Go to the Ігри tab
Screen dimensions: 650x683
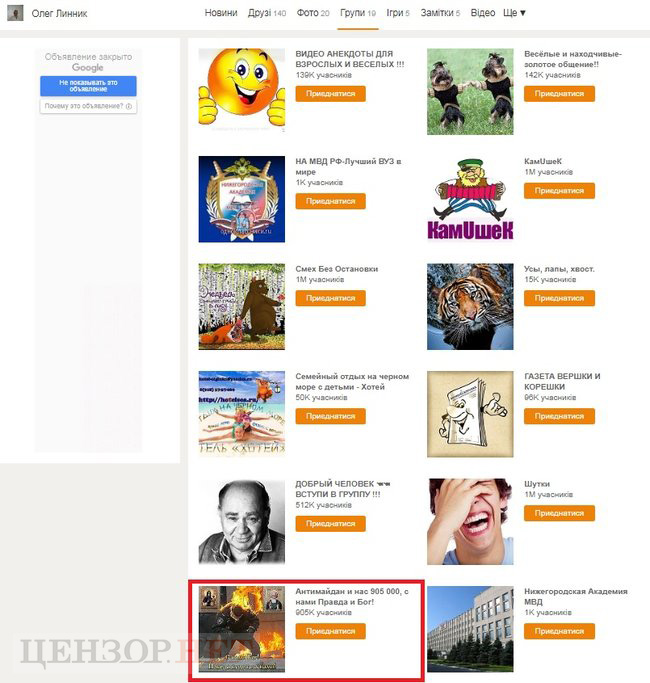[398, 13]
